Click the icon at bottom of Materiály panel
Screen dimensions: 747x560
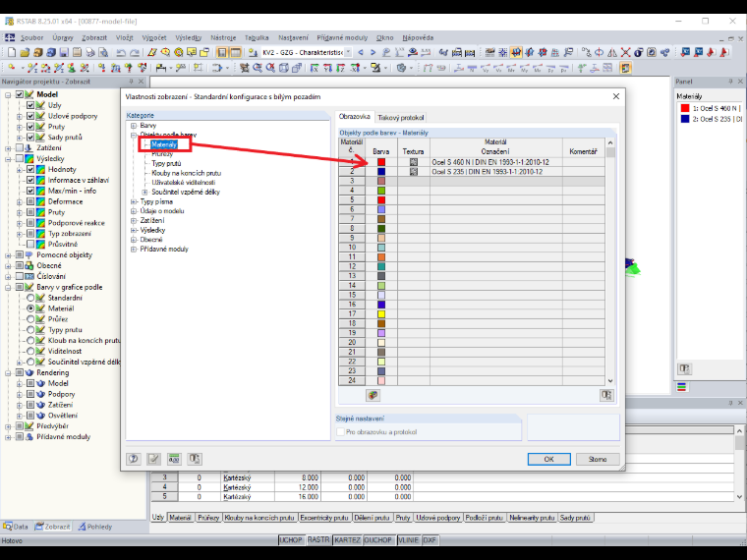(x=685, y=369)
